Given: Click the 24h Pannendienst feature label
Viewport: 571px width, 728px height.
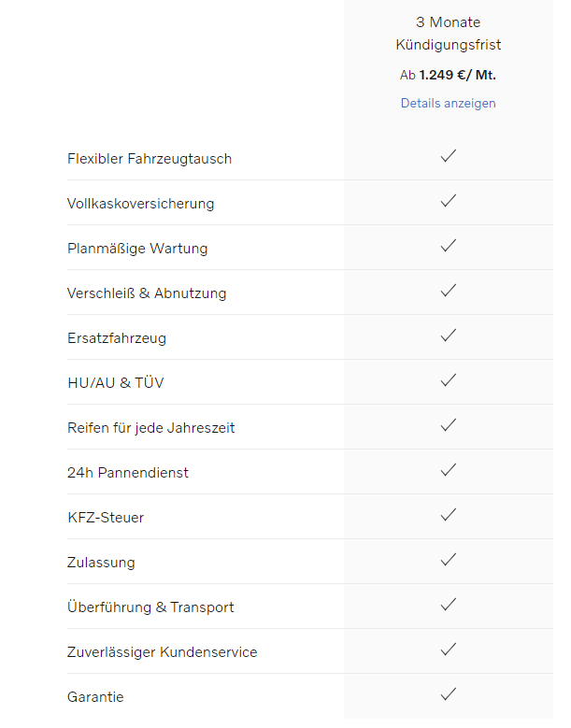Looking at the screenshot, I should pos(128,473).
